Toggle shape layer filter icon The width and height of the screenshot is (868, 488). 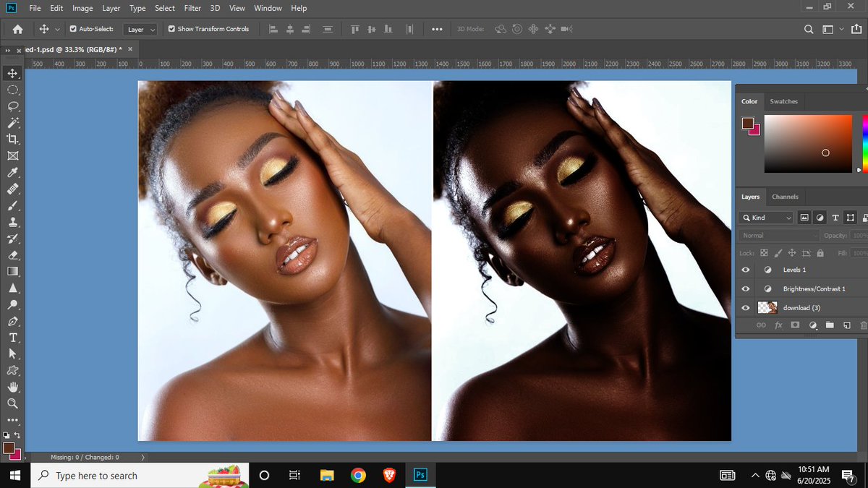pos(851,217)
